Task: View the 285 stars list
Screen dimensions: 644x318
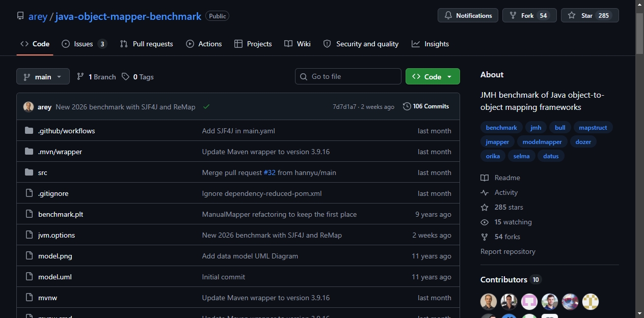Action: tap(502, 207)
